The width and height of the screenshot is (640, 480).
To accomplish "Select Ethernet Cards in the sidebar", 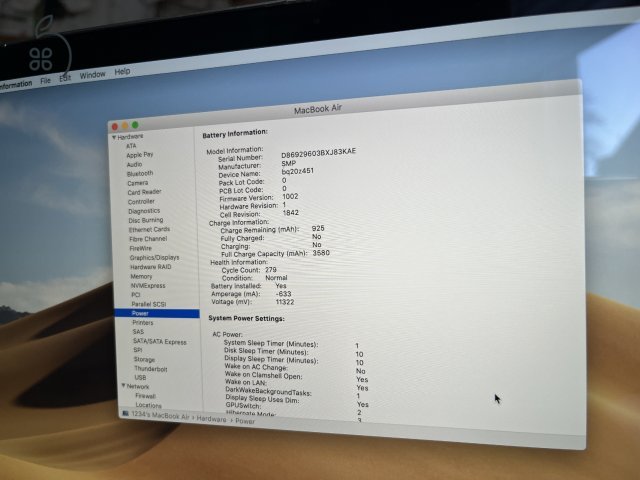I will [x=149, y=229].
